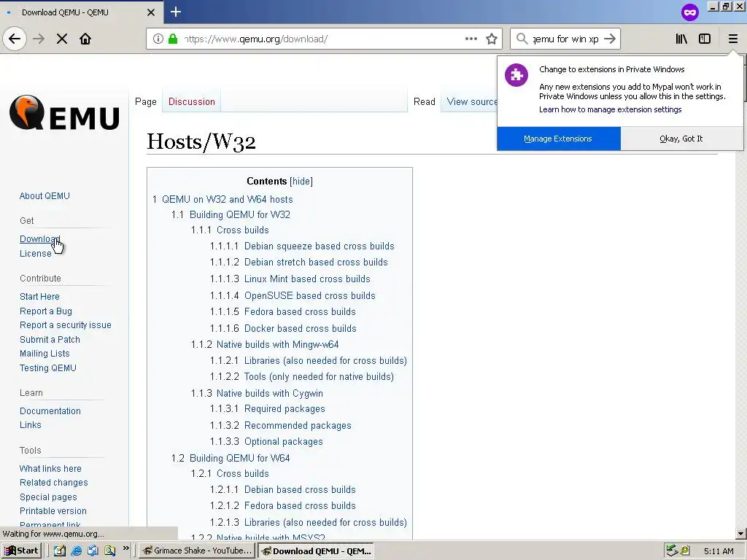
Task: Switch to Grimace Shake YouTube taskbar window
Action: pos(197,551)
